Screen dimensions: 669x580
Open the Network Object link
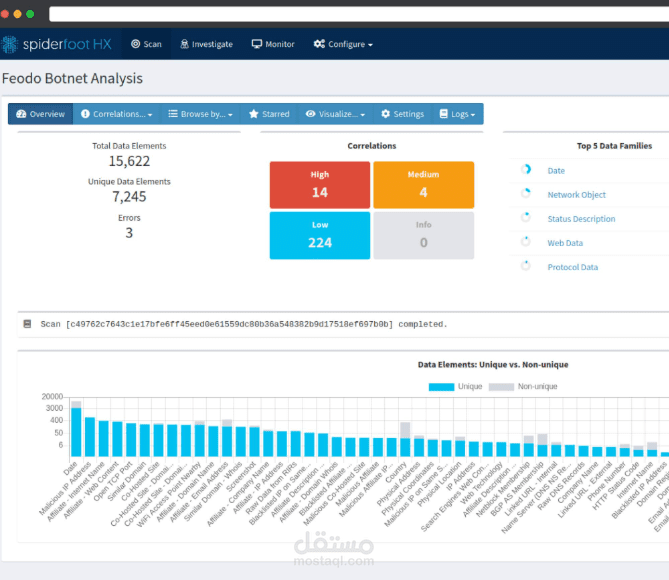pos(576,195)
